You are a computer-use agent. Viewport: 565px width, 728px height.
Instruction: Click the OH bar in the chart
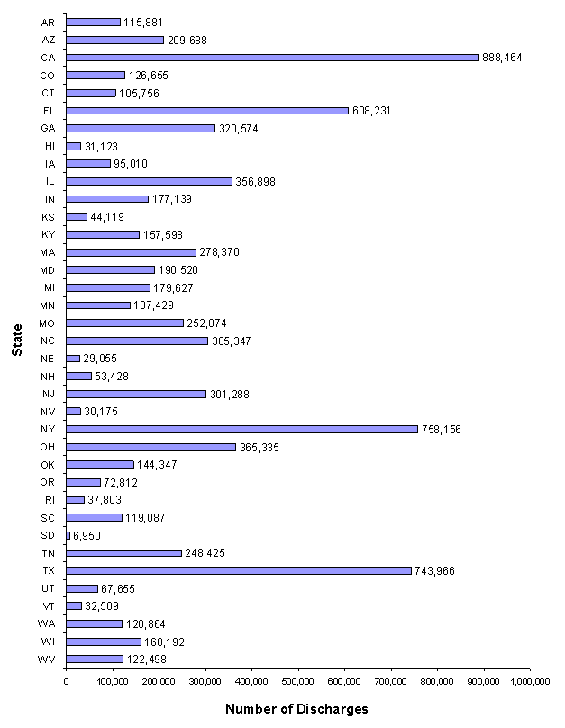tap(151, 447)
